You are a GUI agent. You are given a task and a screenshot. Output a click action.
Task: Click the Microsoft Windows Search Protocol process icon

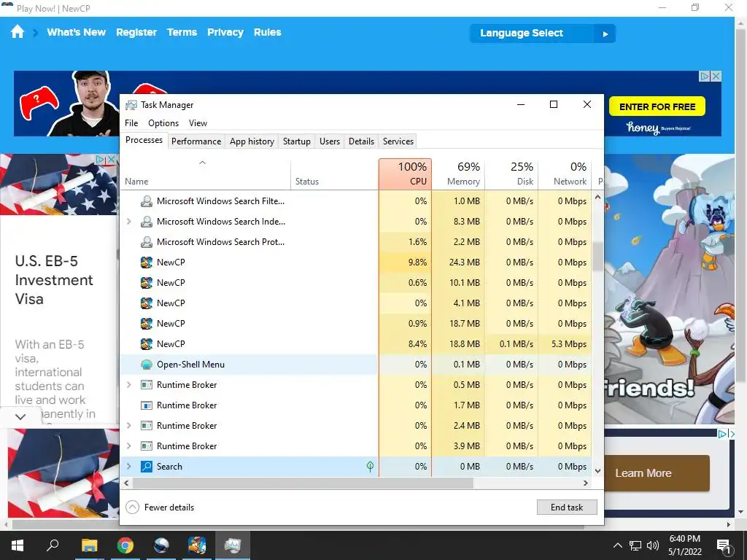[x=146, y=242]
